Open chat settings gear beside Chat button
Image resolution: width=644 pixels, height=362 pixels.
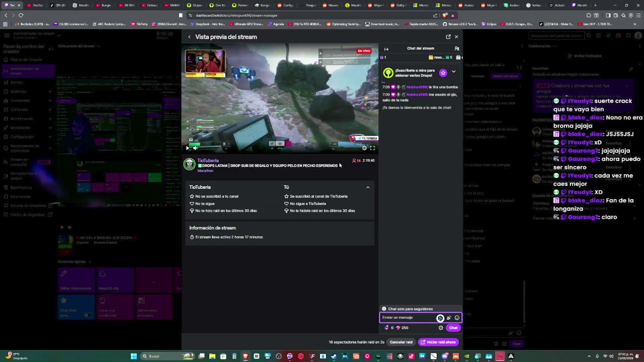tap(441, 328)
